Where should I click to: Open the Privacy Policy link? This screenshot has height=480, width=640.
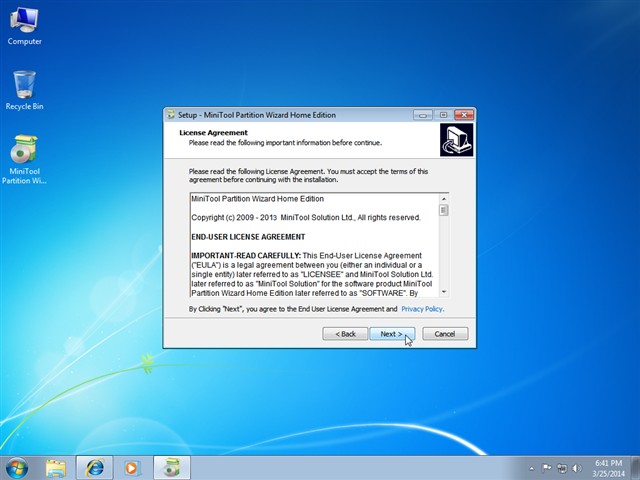(x=422, y=309)
